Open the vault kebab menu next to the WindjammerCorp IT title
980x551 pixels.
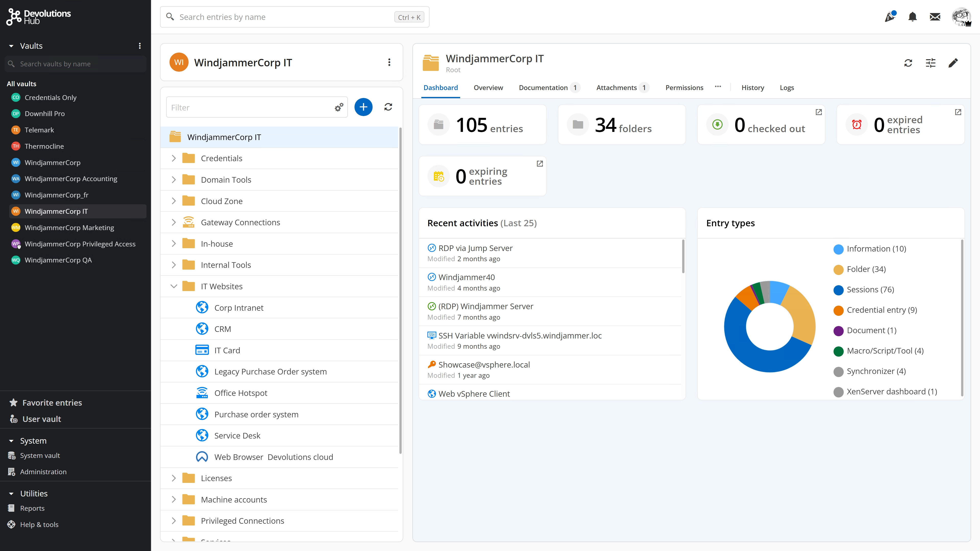389,62
